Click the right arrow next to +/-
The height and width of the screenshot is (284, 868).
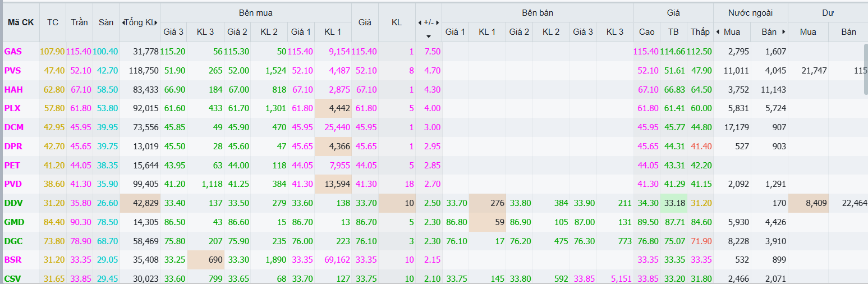click(x=438, y=22)
